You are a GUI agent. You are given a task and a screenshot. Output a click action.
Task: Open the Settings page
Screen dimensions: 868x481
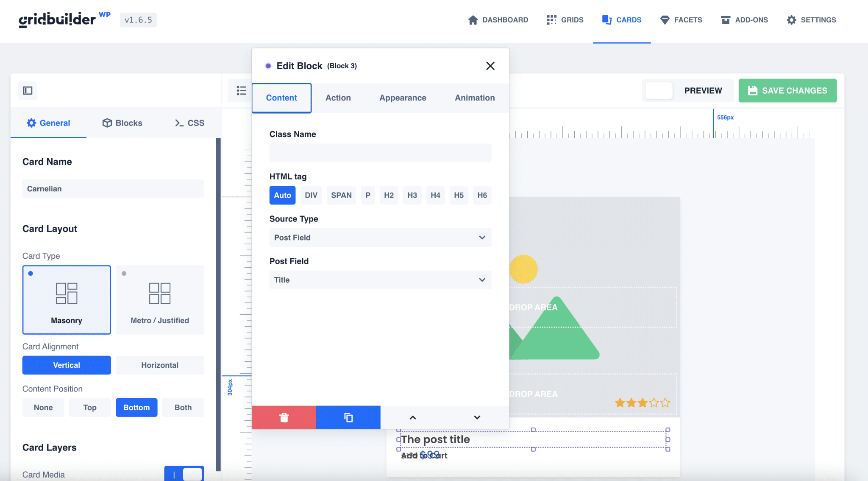[x=812, y=20]
